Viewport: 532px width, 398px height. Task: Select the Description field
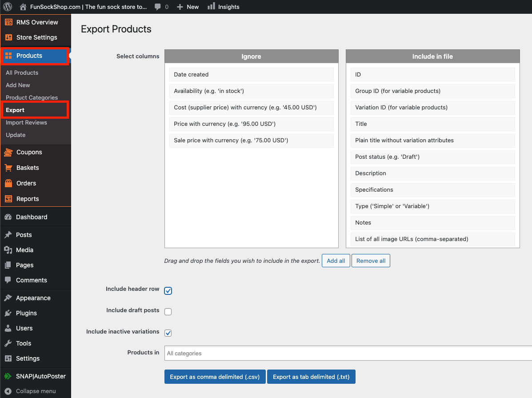coord(432,173)
